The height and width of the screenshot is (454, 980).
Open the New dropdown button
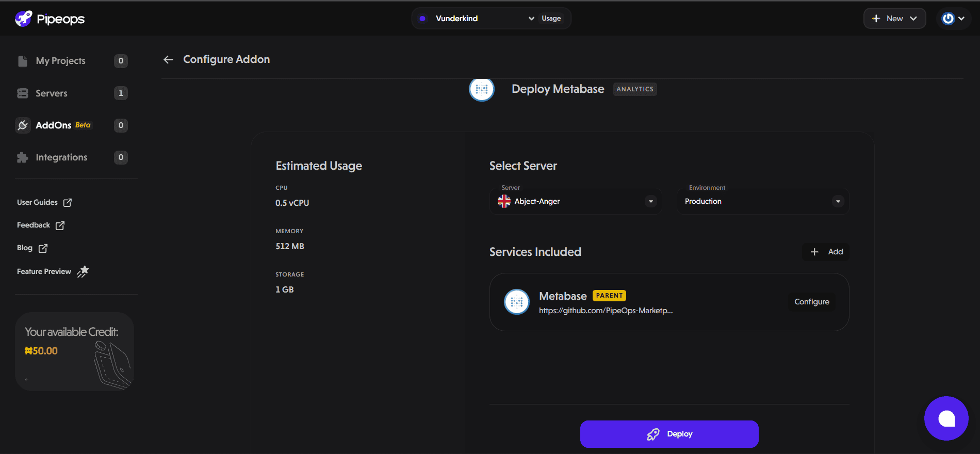895,19
